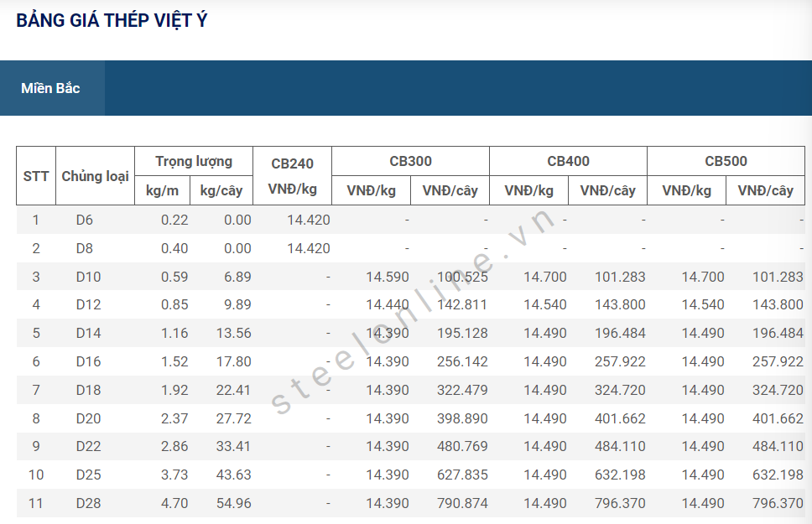The image size is (812, 524).
Task: Click the 0.59 kg/m value
Action: [x=174, y=277]
